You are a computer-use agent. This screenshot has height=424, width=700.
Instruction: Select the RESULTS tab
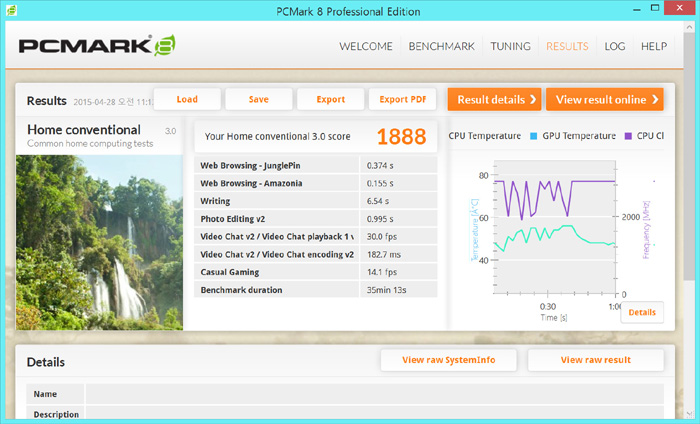pyautogui.click(x=567, y=46)
